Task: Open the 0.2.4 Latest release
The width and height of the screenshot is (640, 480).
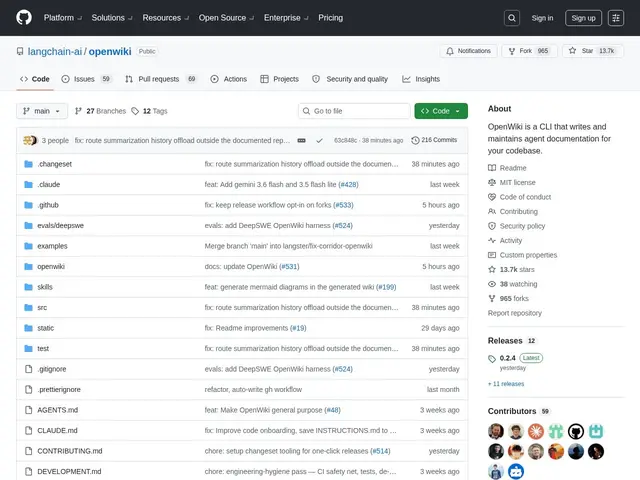Action: (x=515, y=358)
